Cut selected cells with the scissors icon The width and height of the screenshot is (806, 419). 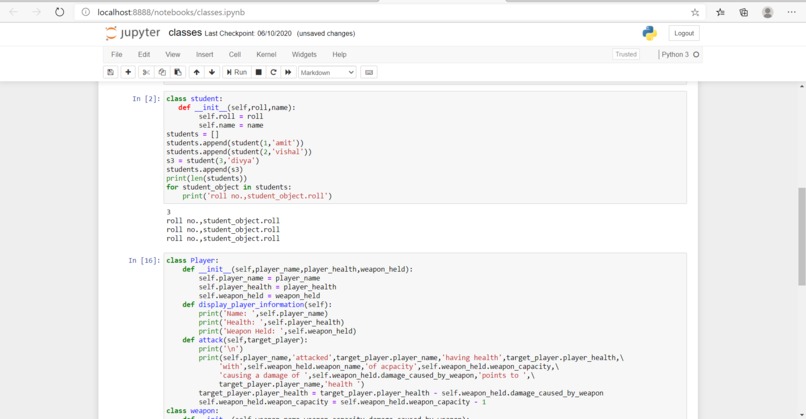146,72
